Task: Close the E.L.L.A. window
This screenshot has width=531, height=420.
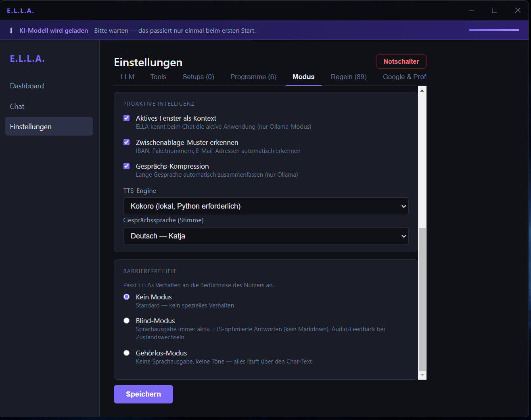Action: point(518,10)
